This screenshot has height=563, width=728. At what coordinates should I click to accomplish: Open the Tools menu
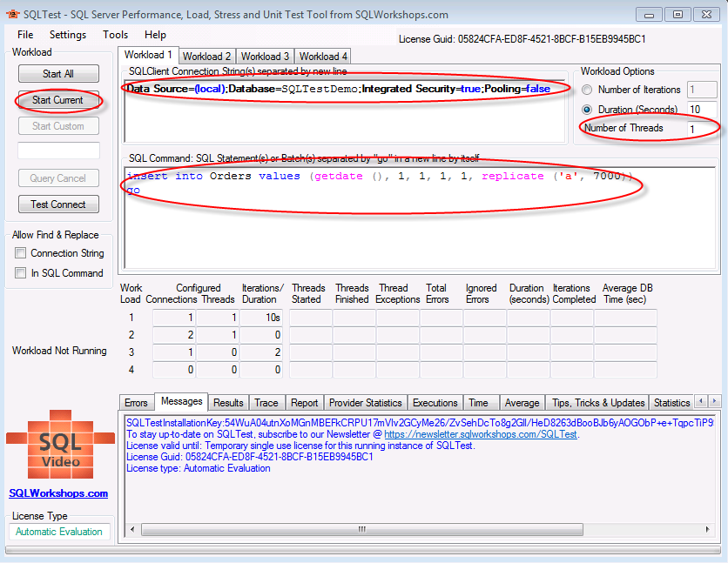(x=115, y=35)
